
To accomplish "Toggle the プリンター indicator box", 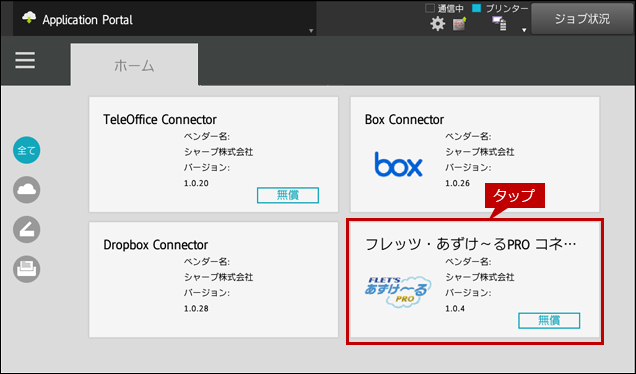I will pyautogui.click(x=477, y=8).
